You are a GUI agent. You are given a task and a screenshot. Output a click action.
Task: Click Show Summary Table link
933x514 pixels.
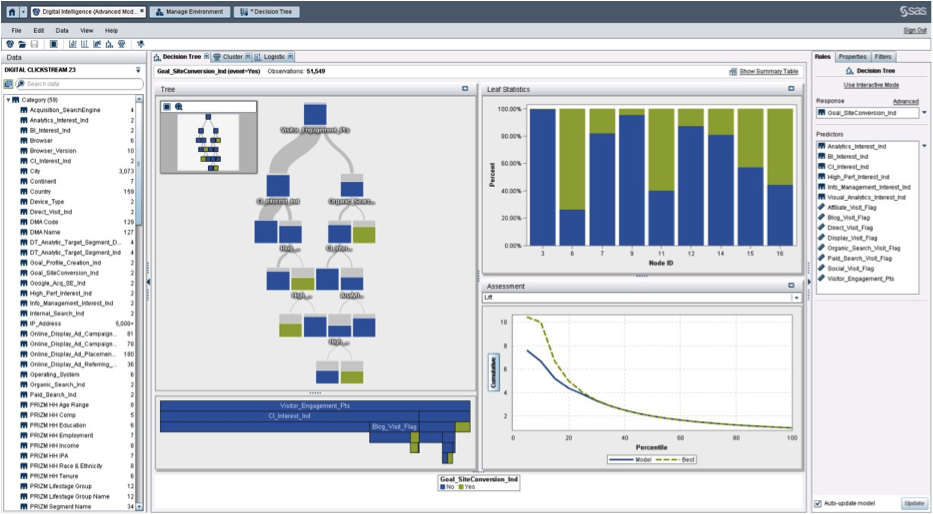769,71
